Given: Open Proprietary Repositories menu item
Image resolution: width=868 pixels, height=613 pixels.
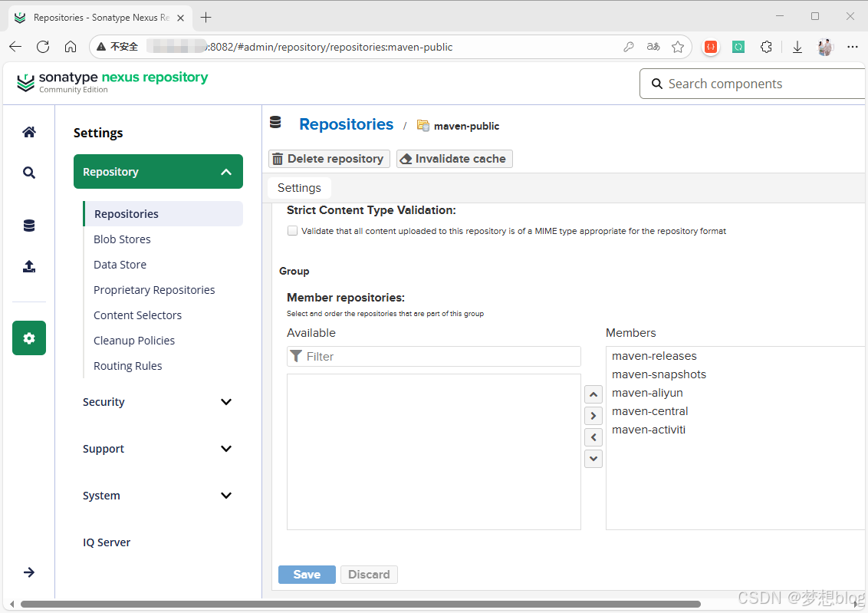Looking at the screenshot, I should pos(154,290).
